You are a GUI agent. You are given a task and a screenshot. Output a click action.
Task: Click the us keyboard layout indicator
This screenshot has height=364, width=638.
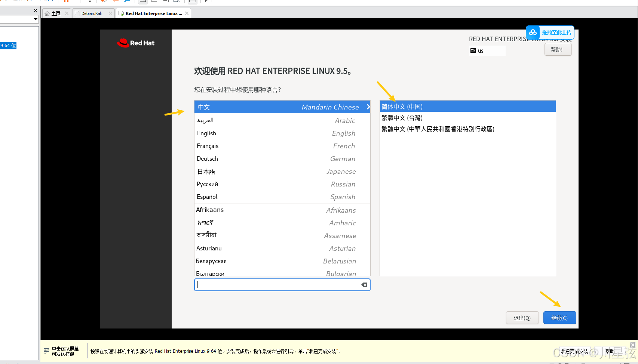487,50
